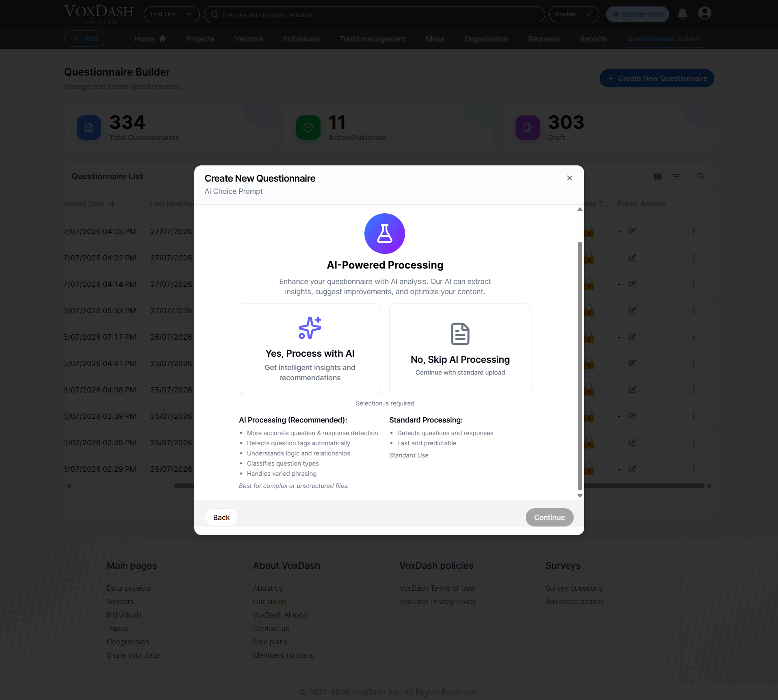Click the Starter Plan button
778x700 pixels.
pyautogui.click(x=637, y=14)
